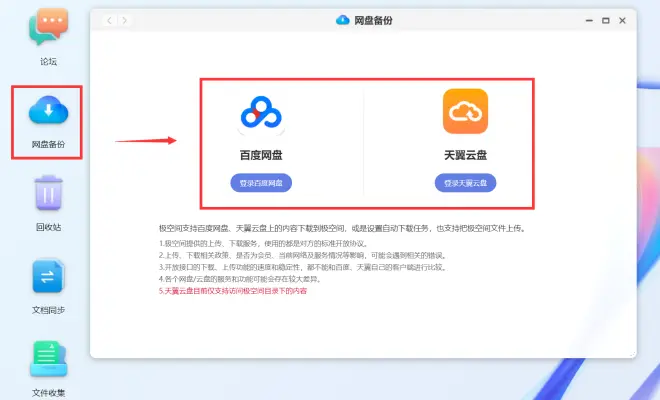Log in with 登录天翼云盘 button
660x400 pixels.
click(465, 183)
